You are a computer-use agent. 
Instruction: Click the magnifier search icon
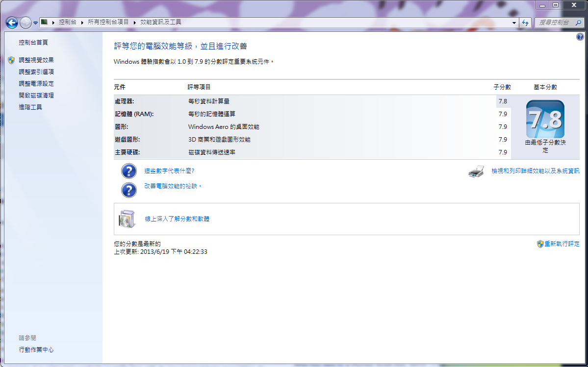pos(579,23)
